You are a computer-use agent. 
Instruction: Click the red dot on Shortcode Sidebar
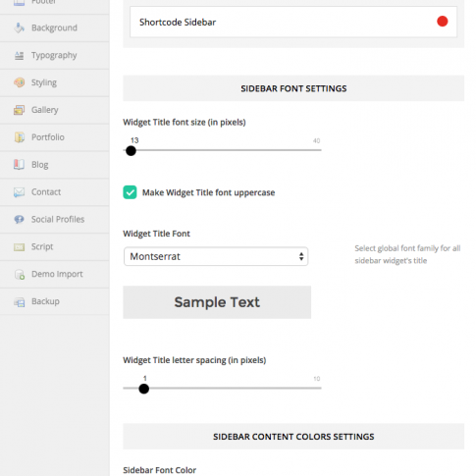[443, 22]
